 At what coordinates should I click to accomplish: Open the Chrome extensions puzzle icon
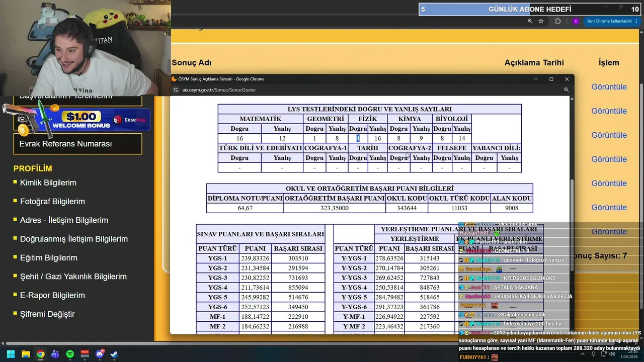point(558,21)
